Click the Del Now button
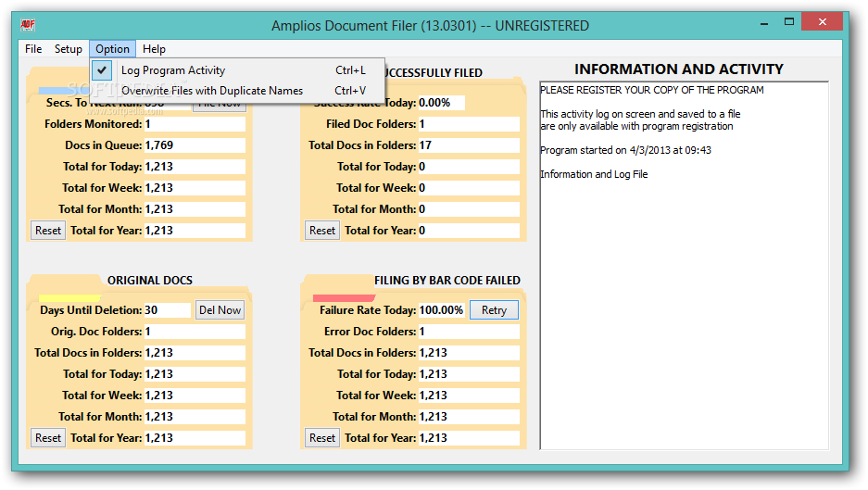Screen dimensions: 868x490 pos(220,310)
